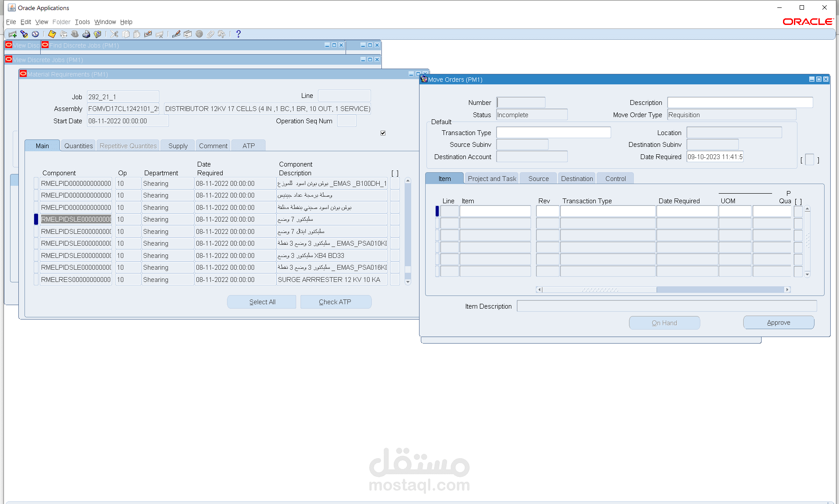The image size is (839, 504).
Task: Click the Cut scissors icon
Action: (x=114, y=34)
